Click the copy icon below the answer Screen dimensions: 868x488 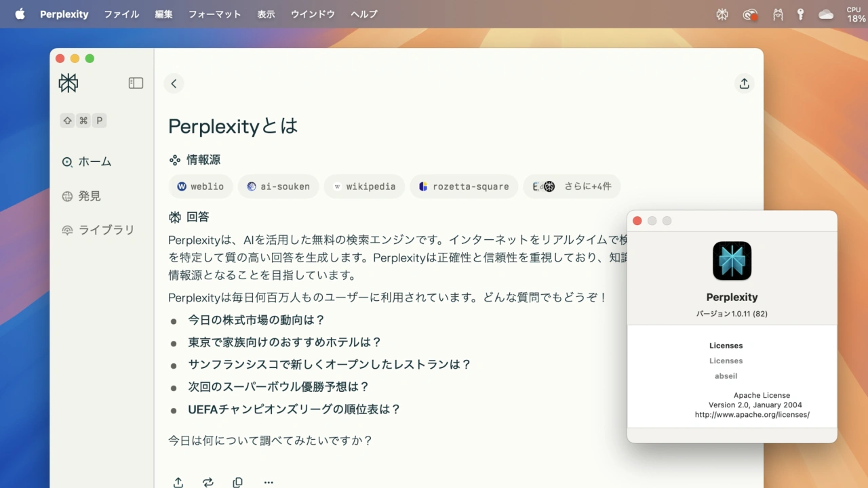[x=238, y=483]
